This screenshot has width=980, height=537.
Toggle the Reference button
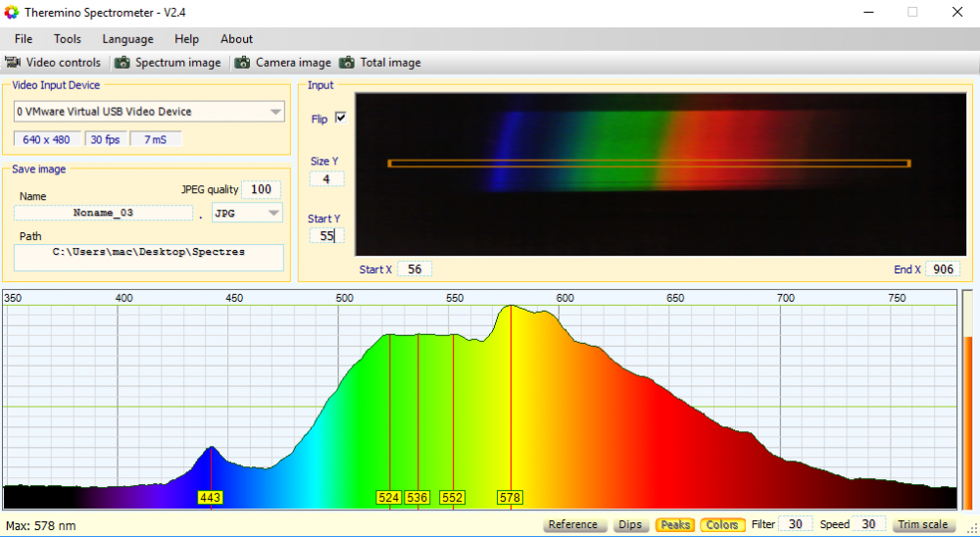(x=573, y=525)
